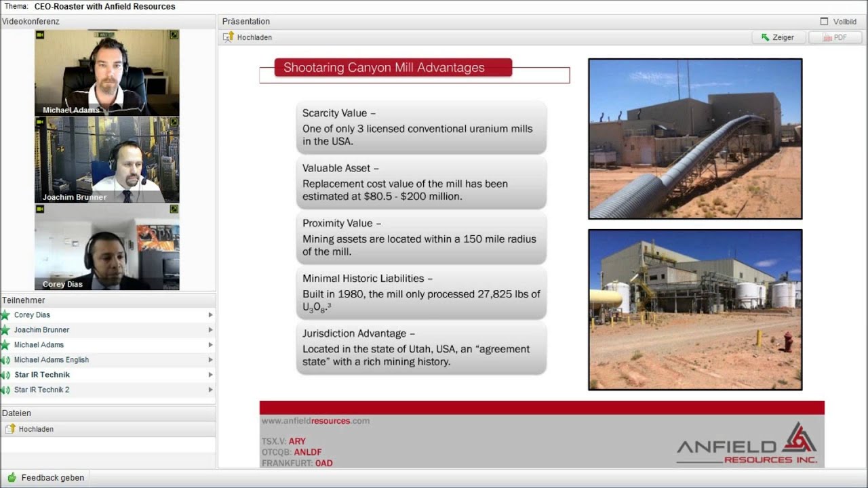Click OTCQB: ANLDF ticker text

point(292,452)
